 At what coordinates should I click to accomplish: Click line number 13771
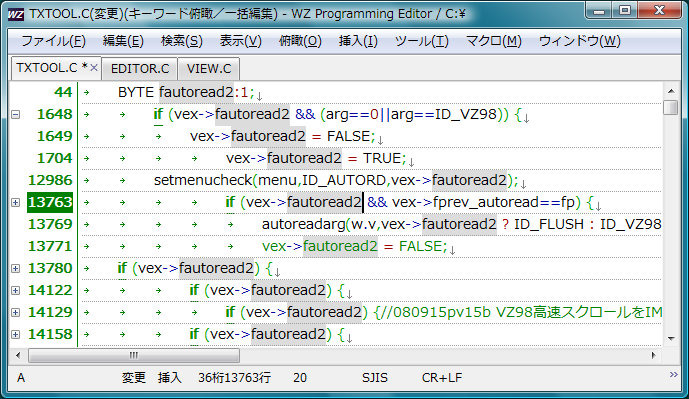click(50, 246)
